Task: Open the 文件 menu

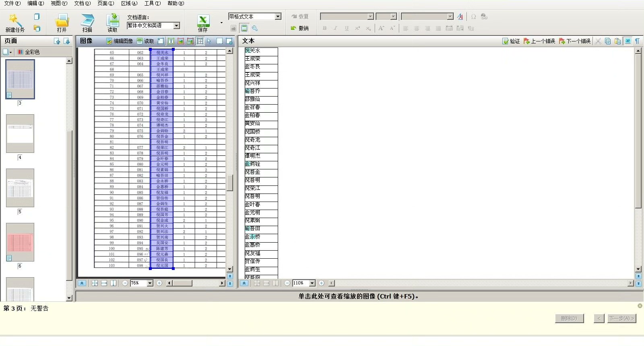Action: 12,3
